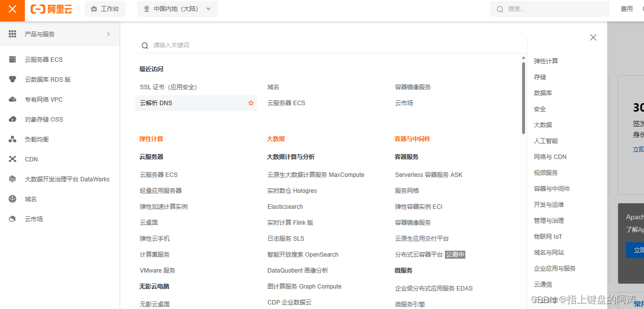Open 弹性云手机 product

155,239
